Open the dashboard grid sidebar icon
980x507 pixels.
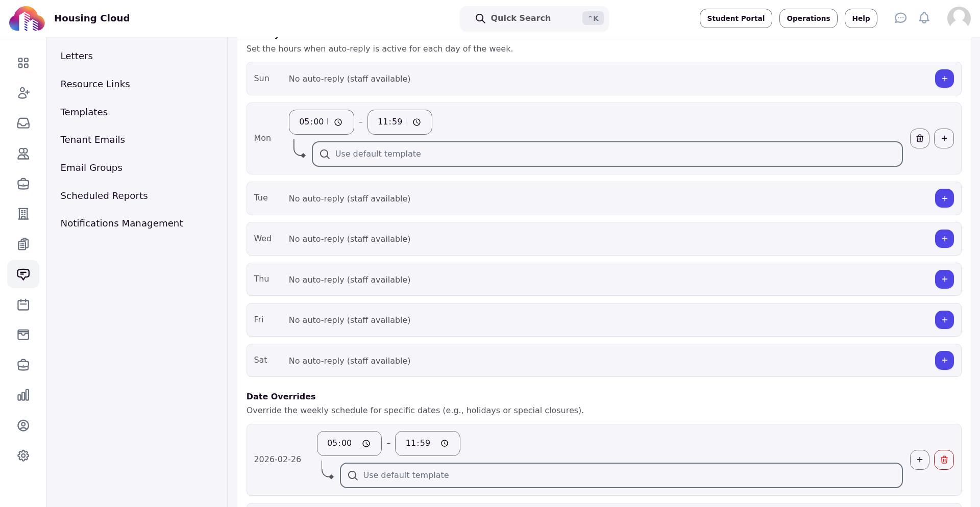(x=23, y=63)
